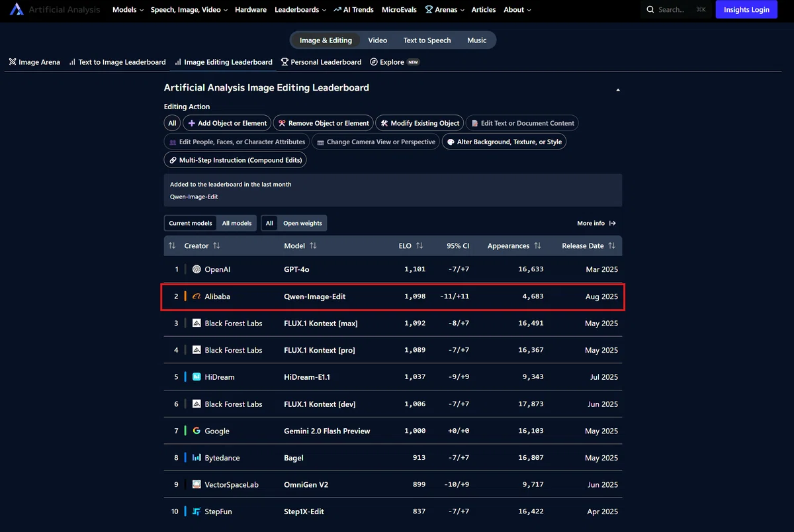The width and height of the screenshot is (794, 532).
Task: Open the MicroEvals link
Action: pyautogui.click(x=399, y=10)
